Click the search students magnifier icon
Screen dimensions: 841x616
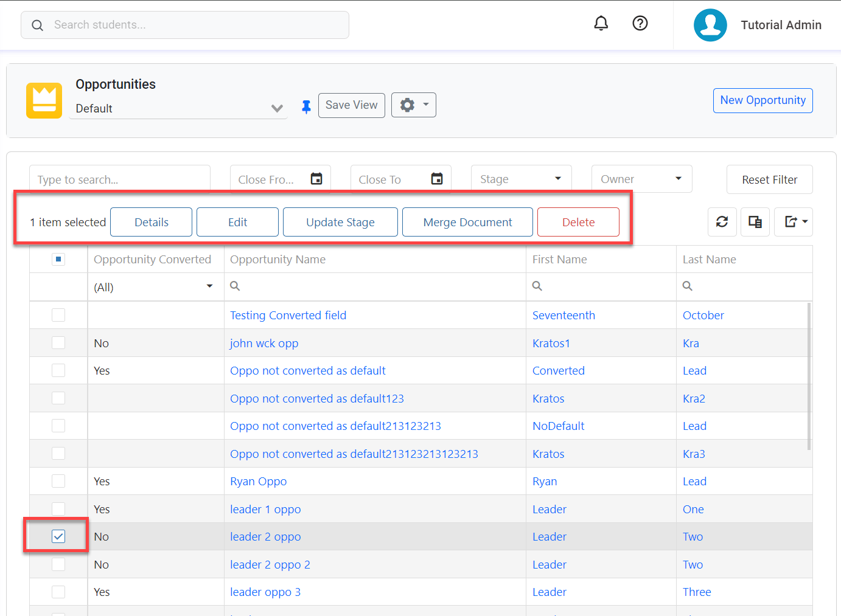(x=38, y=25)
